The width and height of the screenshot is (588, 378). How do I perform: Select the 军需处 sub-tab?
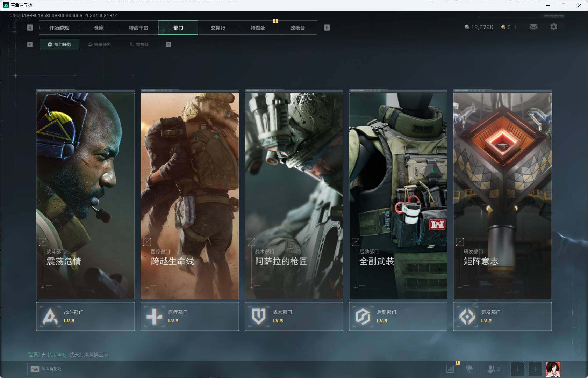(x=139, y=44)
